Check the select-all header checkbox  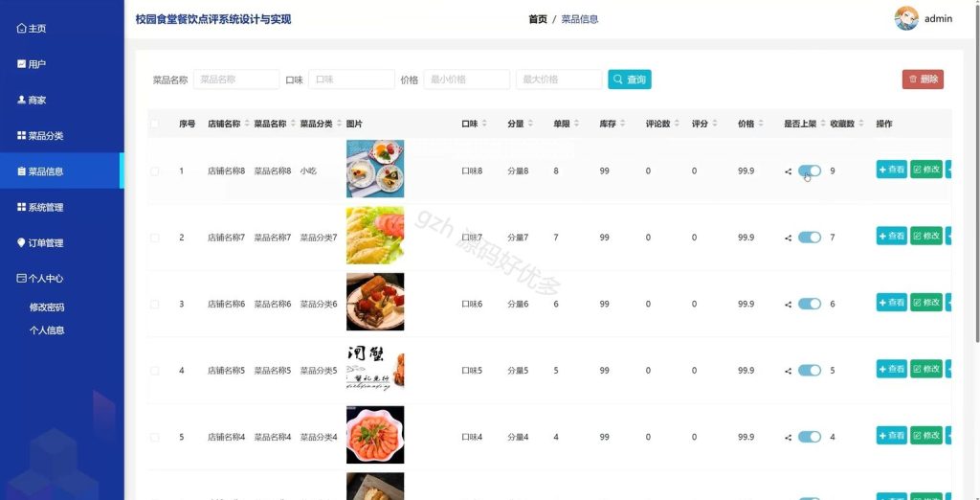point(154,124)
